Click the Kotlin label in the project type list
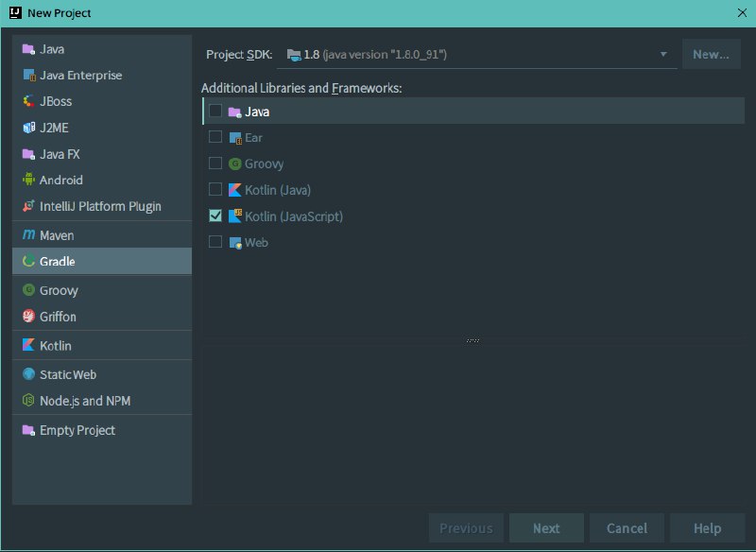The width and height of the screenshot is (756, 552). [56, 345]
